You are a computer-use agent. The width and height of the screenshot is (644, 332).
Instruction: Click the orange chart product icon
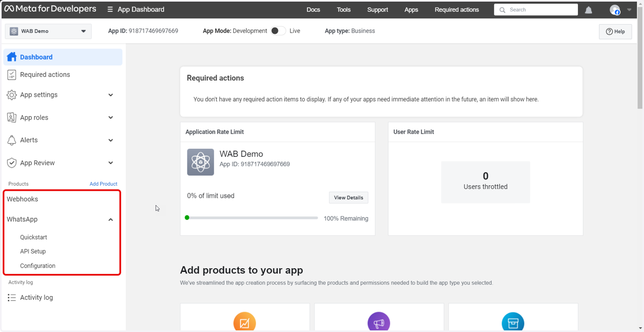pos(245,323)
